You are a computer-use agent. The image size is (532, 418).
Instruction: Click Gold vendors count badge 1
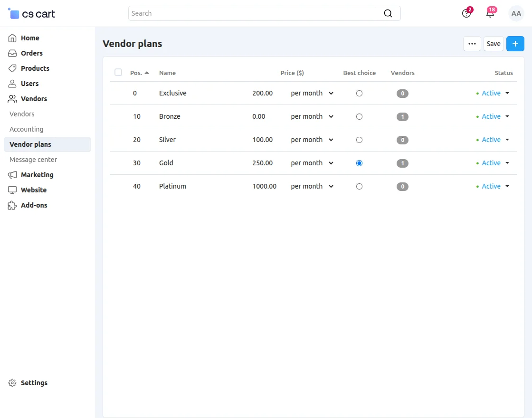pos(402,163)
